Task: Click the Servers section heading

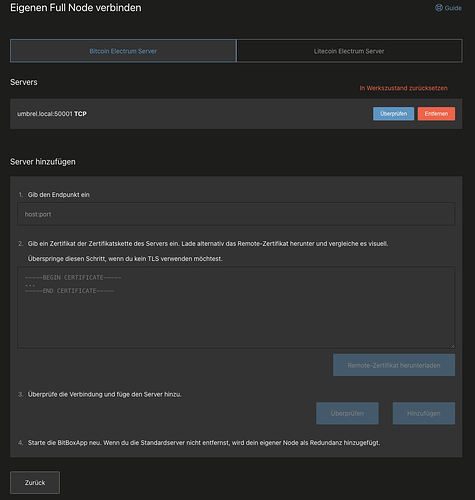Action: point(24,82)
